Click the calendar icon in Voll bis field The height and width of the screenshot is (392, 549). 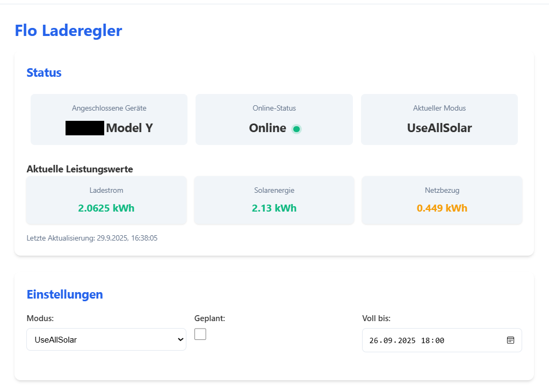(x=511, y=340)
